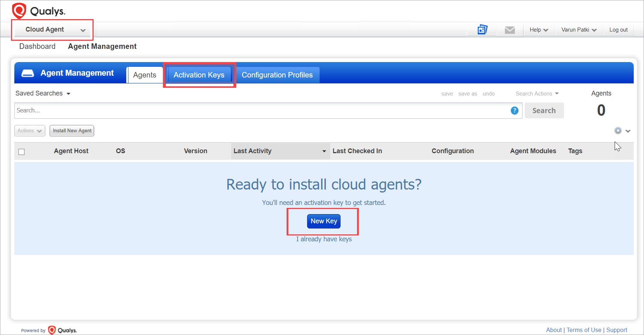Open the Actions dropdown button
The width and height of the screenshot is (644, 335).
click(30, 131)
